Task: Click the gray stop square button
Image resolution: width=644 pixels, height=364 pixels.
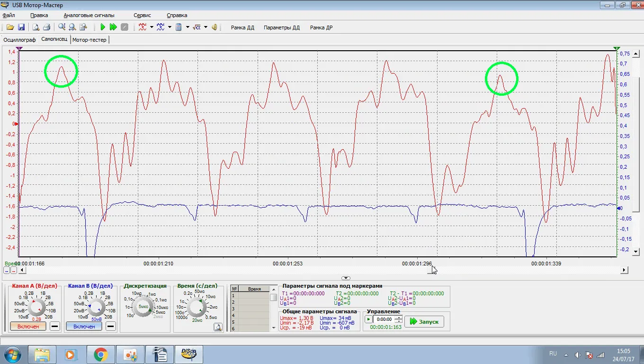Action: tap(125, 27)
